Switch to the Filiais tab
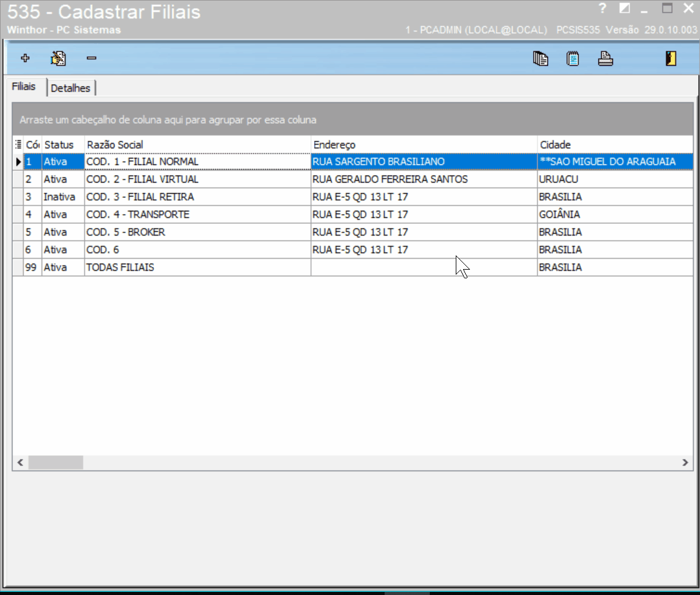 coord(23,87)
